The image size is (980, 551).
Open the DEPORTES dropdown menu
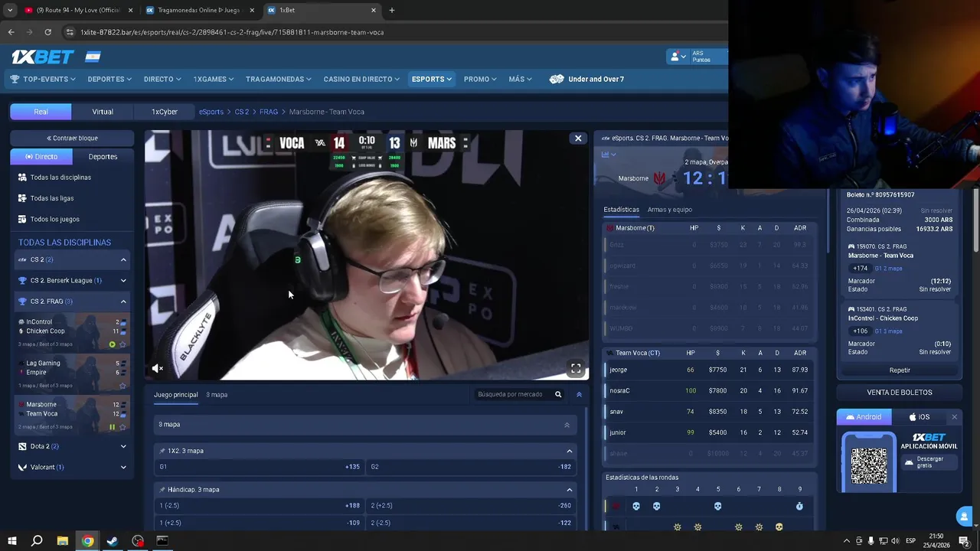pos(109,79)
